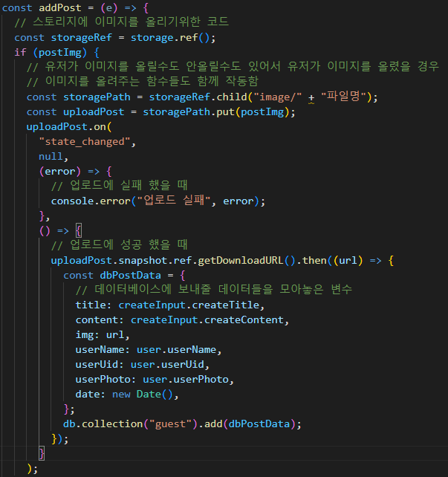448x477 pixels.
Task: Click the "image/" string literal
Action: [x=277, y=97]
